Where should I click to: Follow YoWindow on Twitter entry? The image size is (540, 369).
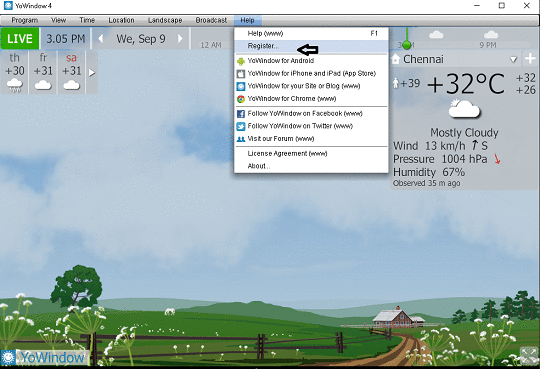pyautogui.click(x=311, y=126)
